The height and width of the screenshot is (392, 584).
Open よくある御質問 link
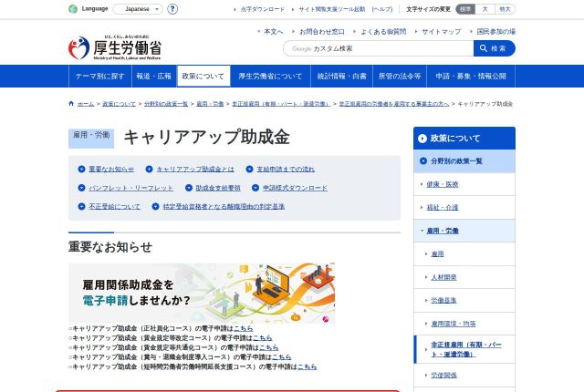383,32
